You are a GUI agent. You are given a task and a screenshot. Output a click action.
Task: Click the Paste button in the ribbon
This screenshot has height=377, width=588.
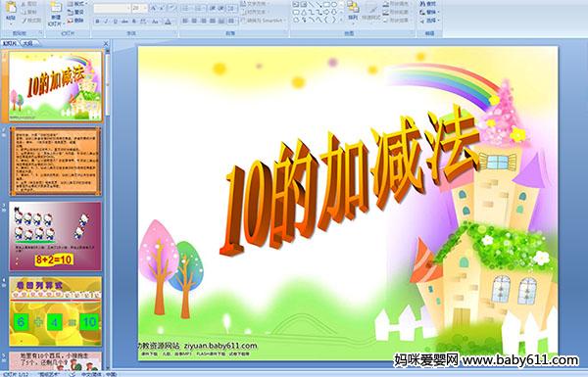(x=11, y=12)
